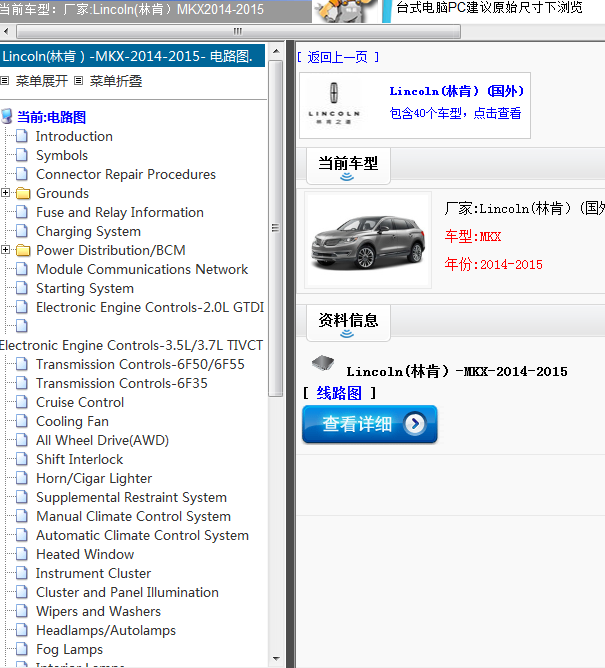Click the Cruise Control page icon
This screenshot has width=605, height=668.
22,402
